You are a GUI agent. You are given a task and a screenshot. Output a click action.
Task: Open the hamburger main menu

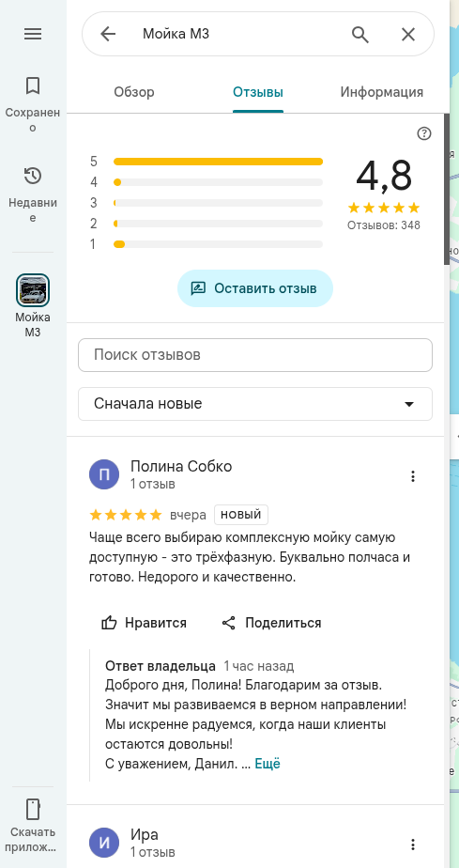33,35
